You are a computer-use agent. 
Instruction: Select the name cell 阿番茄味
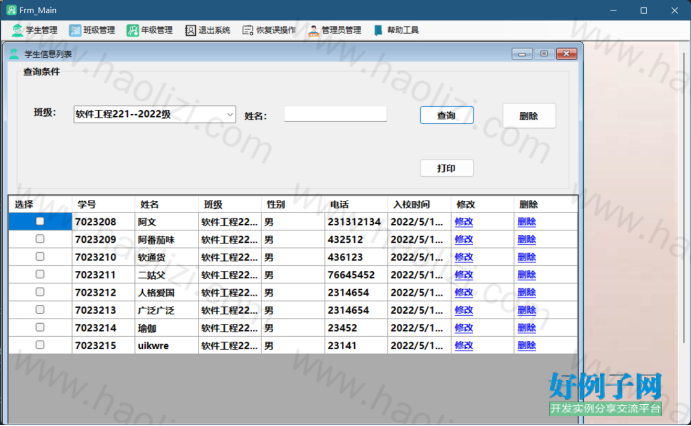pos(167,240)
